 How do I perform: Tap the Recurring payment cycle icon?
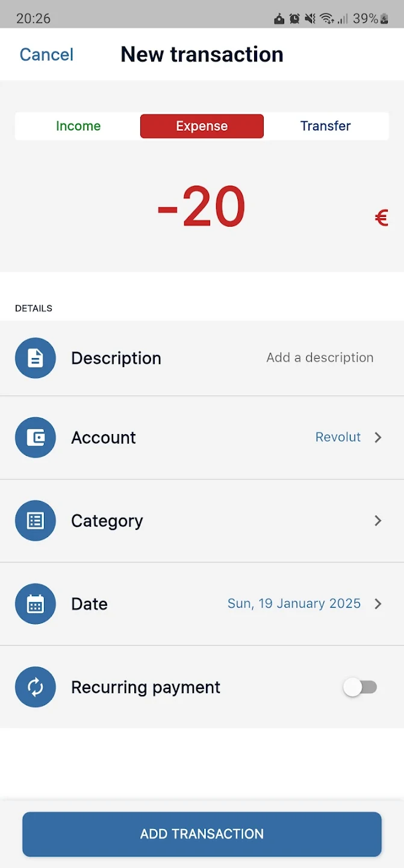(x=36, y=687)
